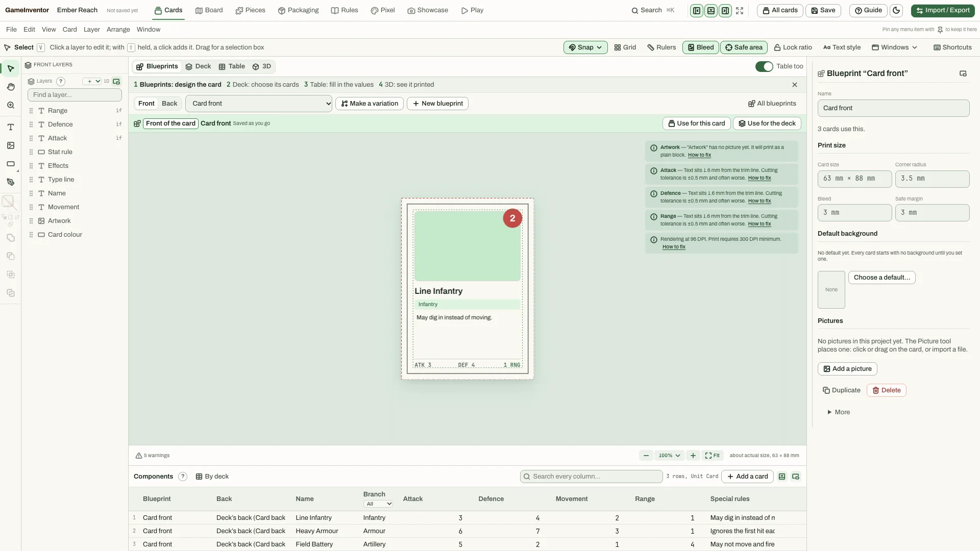Toggle the Table too switch
The image size is (980, 551).
click(x=764, y=66)
